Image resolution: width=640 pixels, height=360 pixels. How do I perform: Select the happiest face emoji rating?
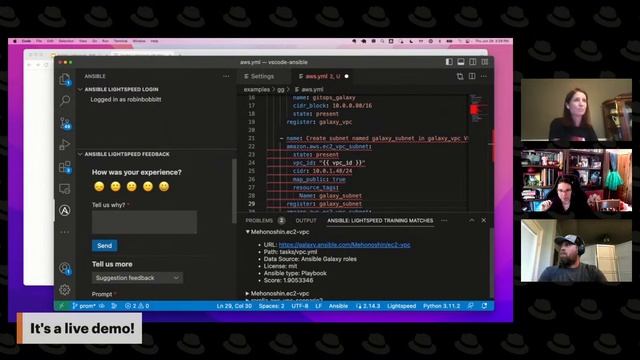pos(164,187)
